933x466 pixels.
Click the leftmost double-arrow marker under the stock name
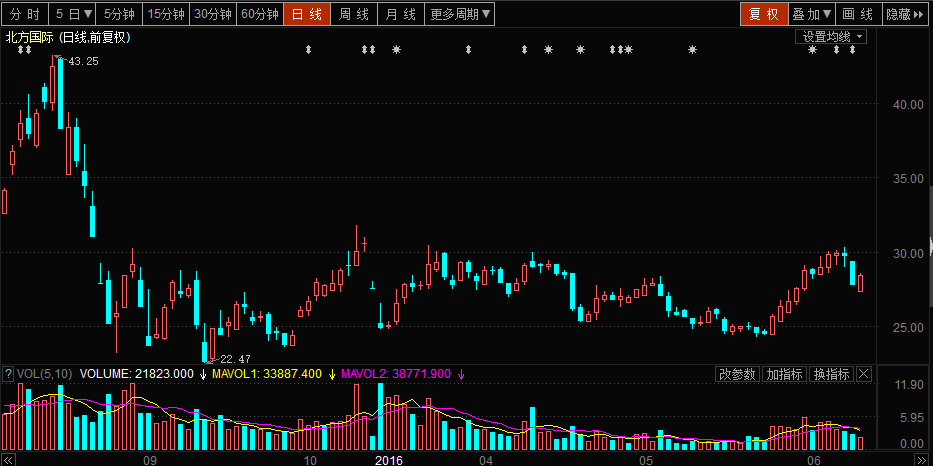[x=19, y=50]
